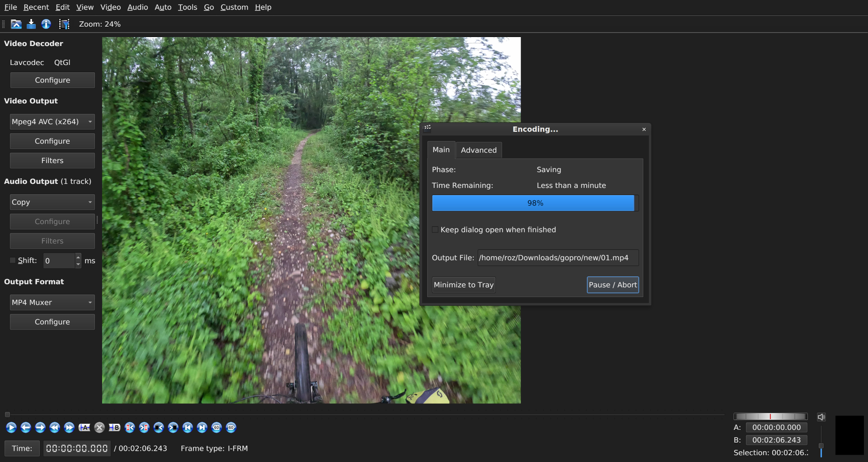Click the marker A time field
The image size is (868, 462).
pos(776,427)
